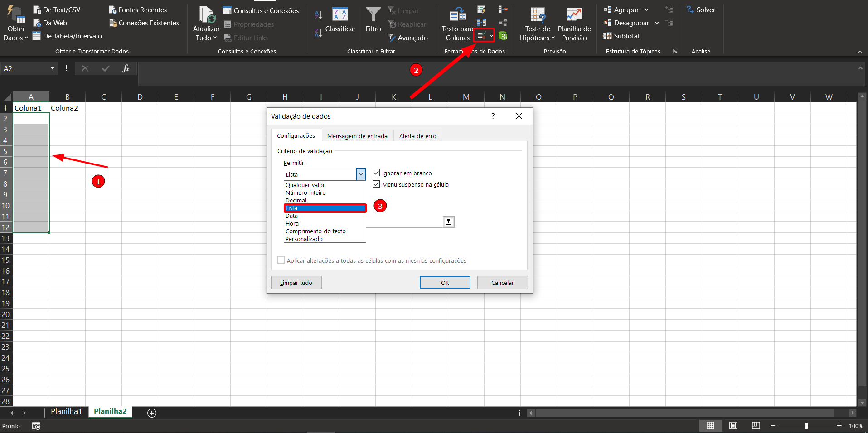Image resolution: width=868 pixels, height=433 pixels.
Task: Switch to Planilha1 sheet
Action: coord(66,411)
